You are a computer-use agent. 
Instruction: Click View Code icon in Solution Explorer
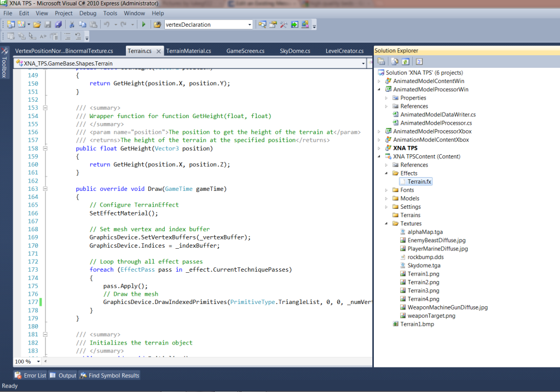click(x=419, y=61)
